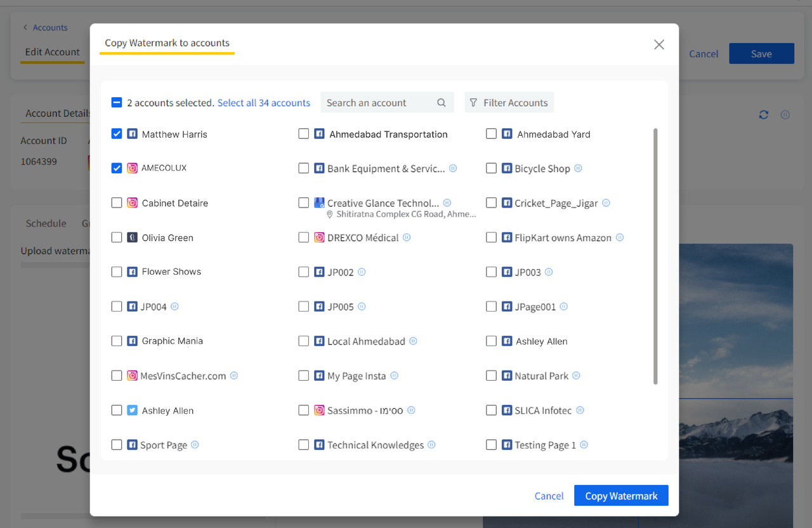Switch to the Copy Watermark to accounts tab
Viewport: 812px width, 528px height.
167,43
